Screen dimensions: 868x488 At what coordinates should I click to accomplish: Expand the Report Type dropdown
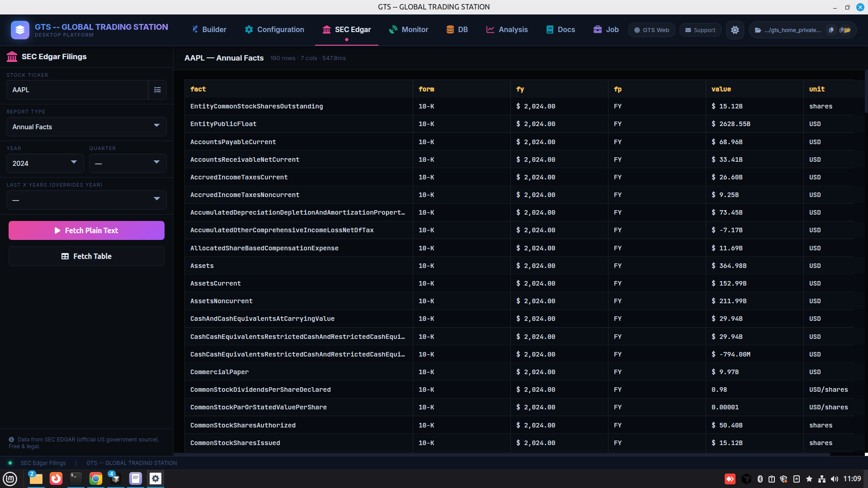86,127
